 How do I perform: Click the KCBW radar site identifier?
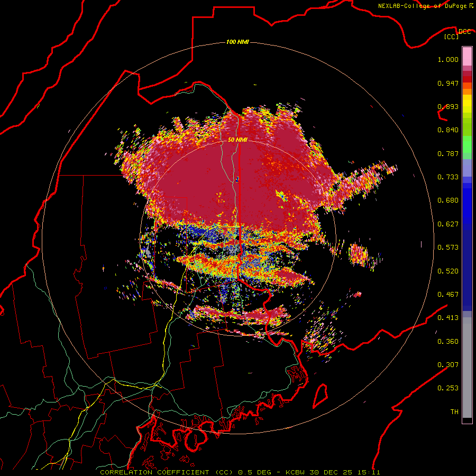click(296, 472)
